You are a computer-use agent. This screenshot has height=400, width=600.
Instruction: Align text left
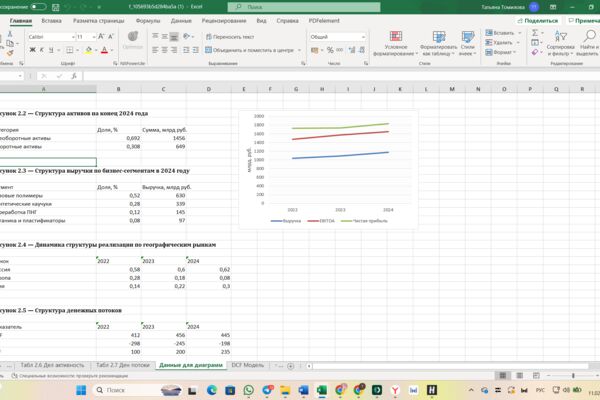(155, 50)
